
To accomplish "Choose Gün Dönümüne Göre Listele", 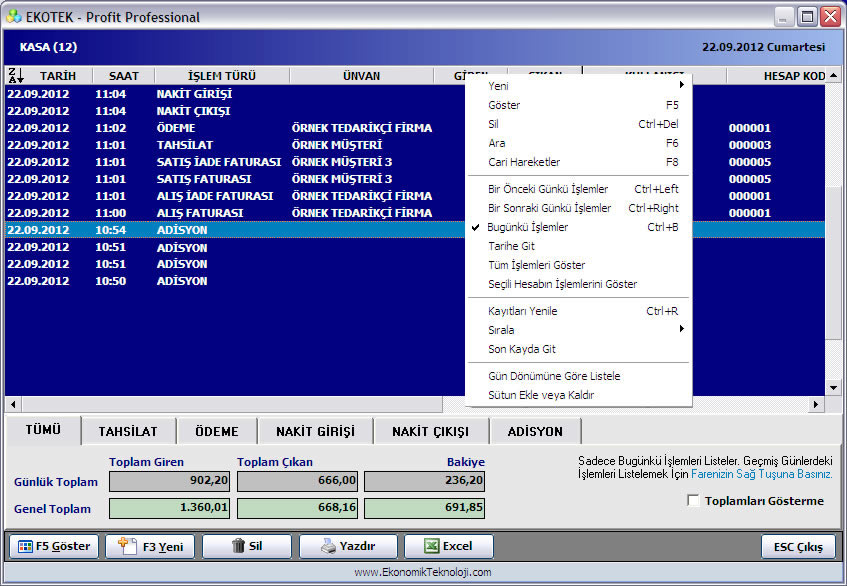I will tap(579, 376).
